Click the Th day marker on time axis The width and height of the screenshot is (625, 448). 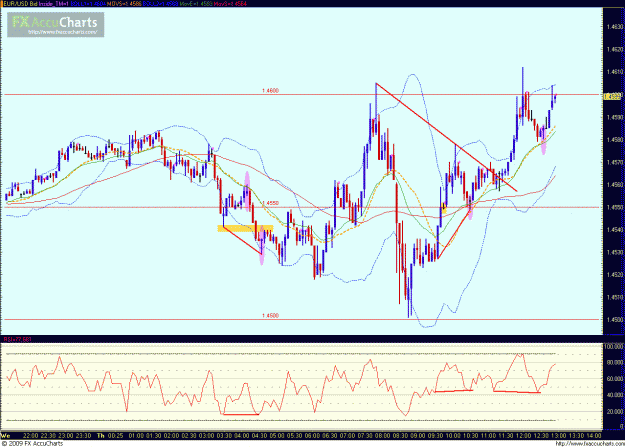pyautogui.click(x=101, y=436)
